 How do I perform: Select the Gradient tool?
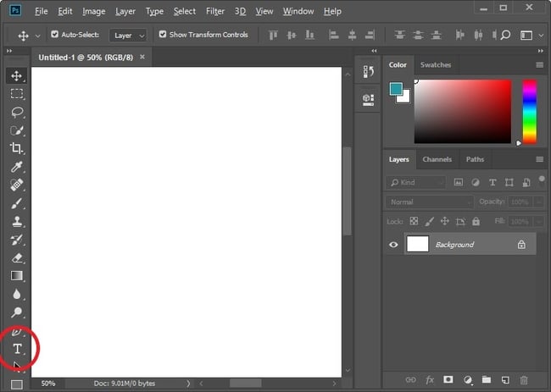(x=16, y=276)
